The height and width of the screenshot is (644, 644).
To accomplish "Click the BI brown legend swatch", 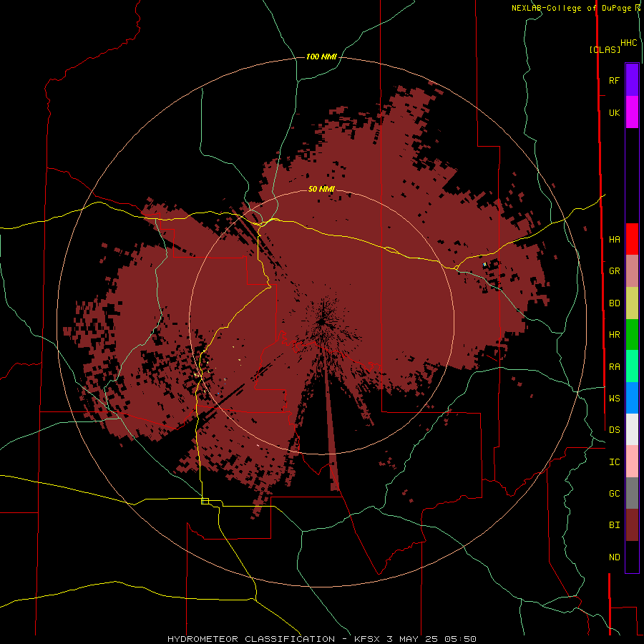I will [x=632, y=525].
